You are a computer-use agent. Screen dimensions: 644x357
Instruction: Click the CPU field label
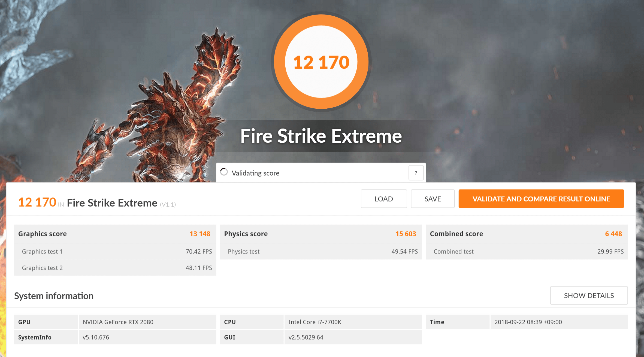click(x=230, y=322)
